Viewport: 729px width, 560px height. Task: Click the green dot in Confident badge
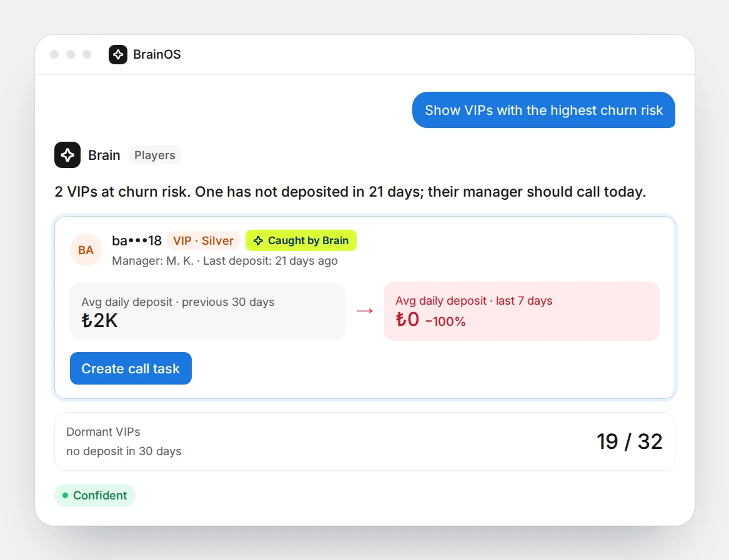(x=65, y=496)
